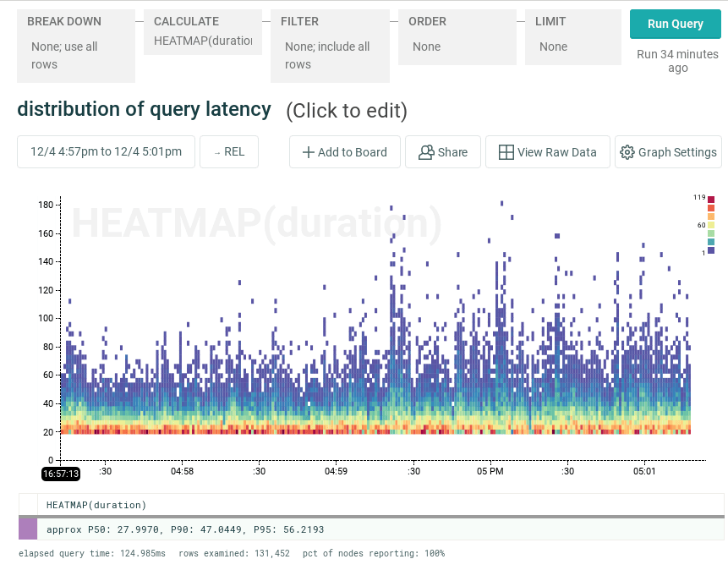Click the View Raw Data grid icon
Image resolution: width=728 pixels, height=570 pixels.
506,152
